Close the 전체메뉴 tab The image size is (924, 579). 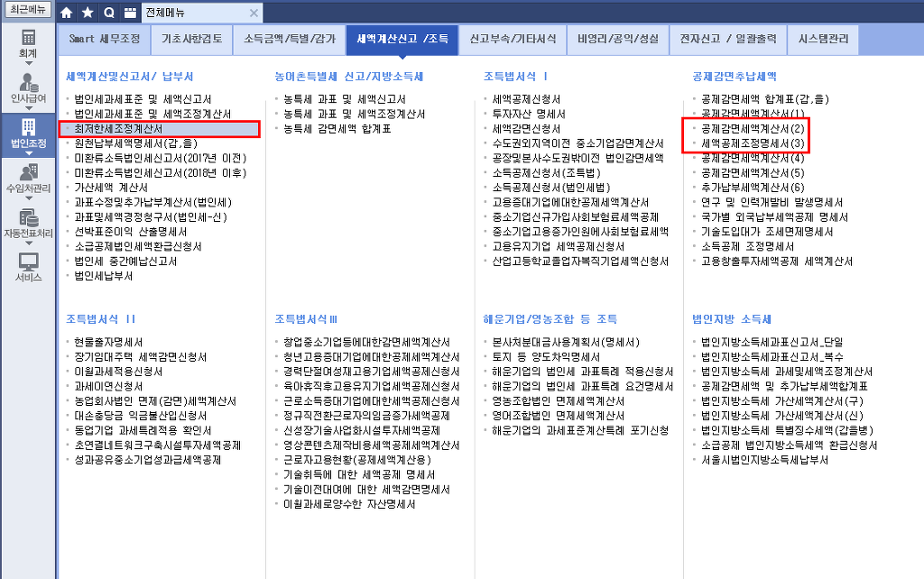[x=254, y=13]
